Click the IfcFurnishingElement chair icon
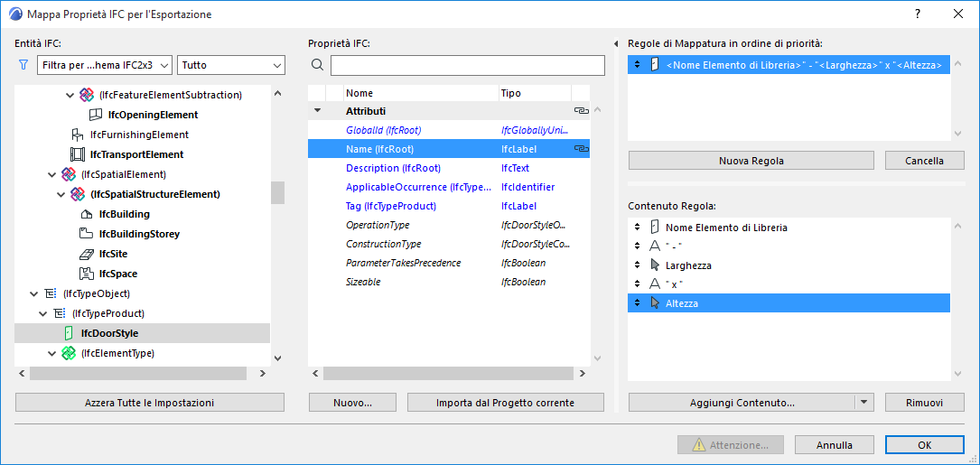 click(78, 135)
